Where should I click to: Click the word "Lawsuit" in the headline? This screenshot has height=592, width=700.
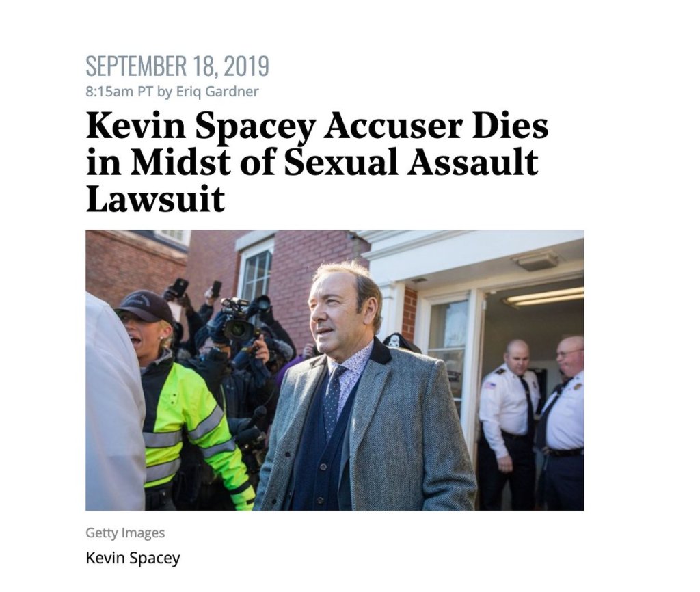155,199
